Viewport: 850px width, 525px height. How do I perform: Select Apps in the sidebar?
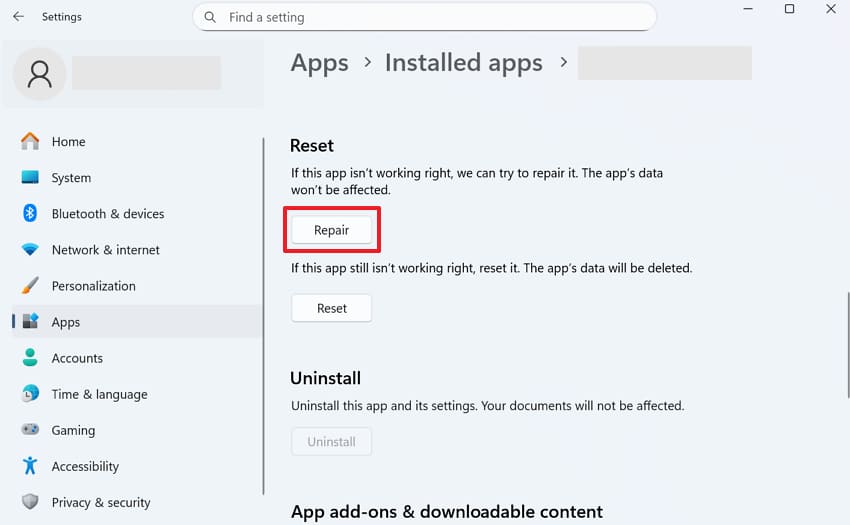[137, 322]
